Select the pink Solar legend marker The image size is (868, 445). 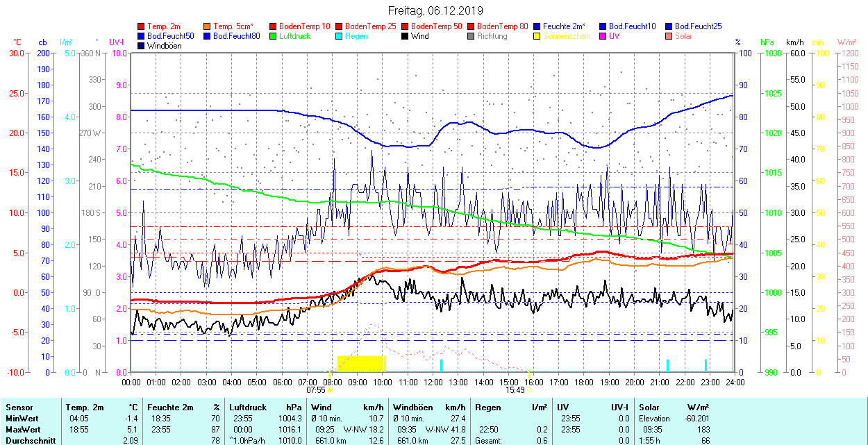point(669,36)
